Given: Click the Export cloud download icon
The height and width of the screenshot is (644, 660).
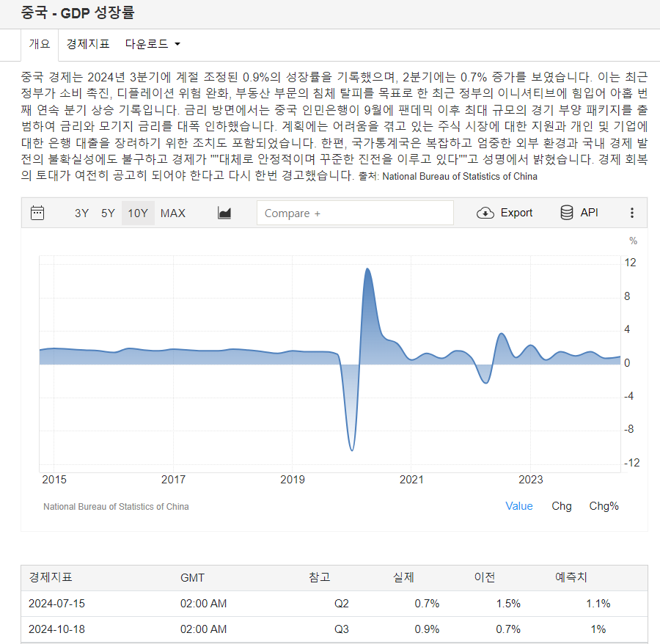Looking at the screenshot, I should tap(485, 213).
